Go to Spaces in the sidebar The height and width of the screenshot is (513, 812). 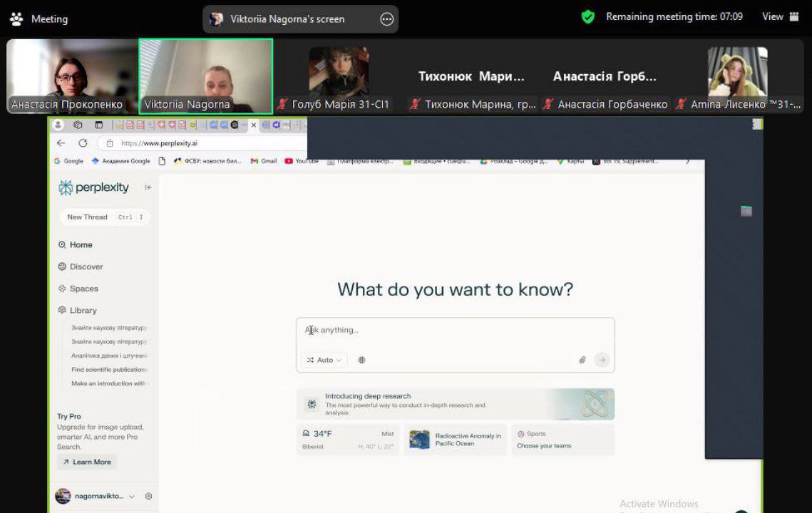(x=83, y=289)
